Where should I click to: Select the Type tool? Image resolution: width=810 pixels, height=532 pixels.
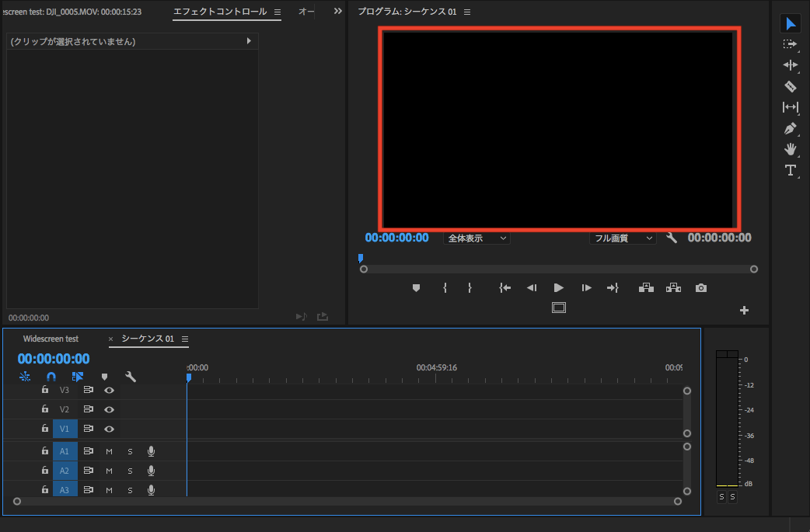[x=790, y=170]
